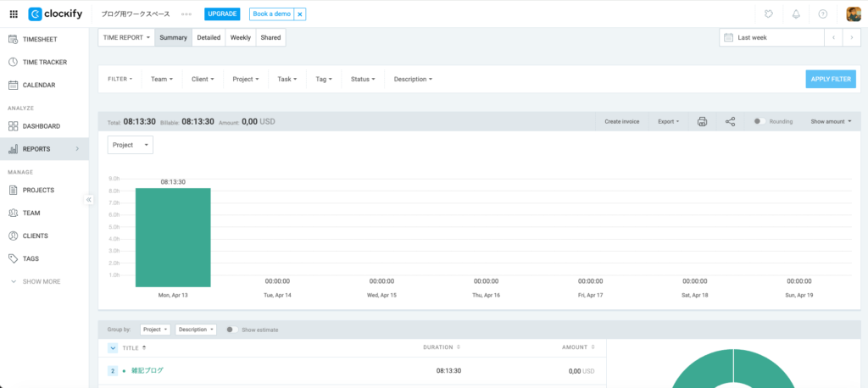Open the Export dropdown

pyautogui.click(x=668, y=122)
